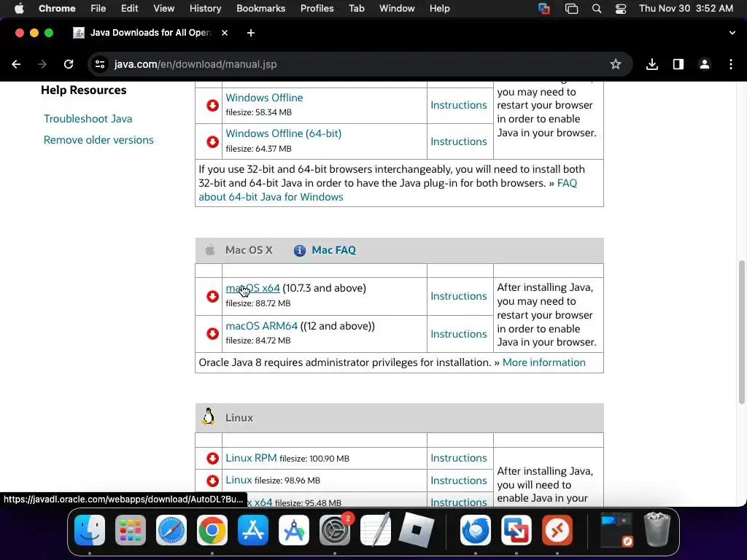Screen dimensions: 747x560
Task: Download Windows Offline (64-bit) link
Action: (284, 133)
